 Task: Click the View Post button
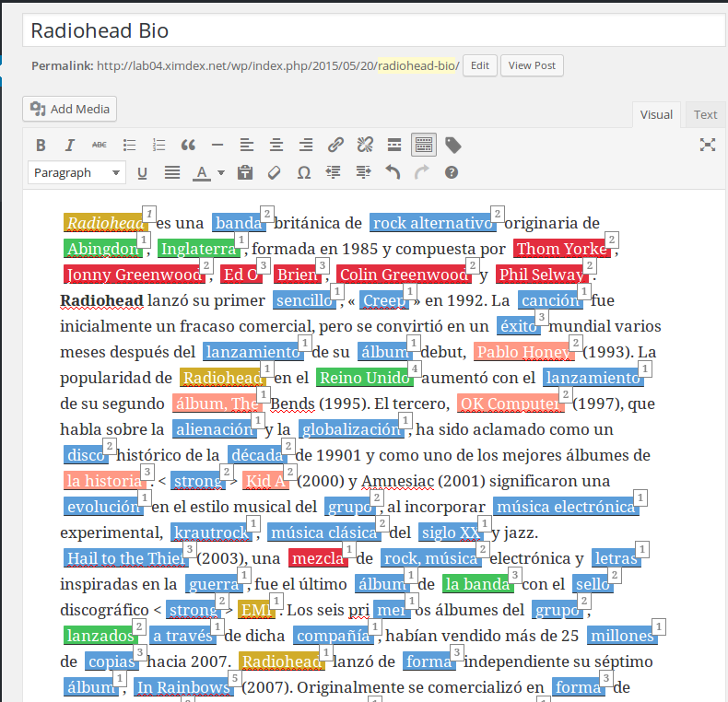(x=532, y=65)
